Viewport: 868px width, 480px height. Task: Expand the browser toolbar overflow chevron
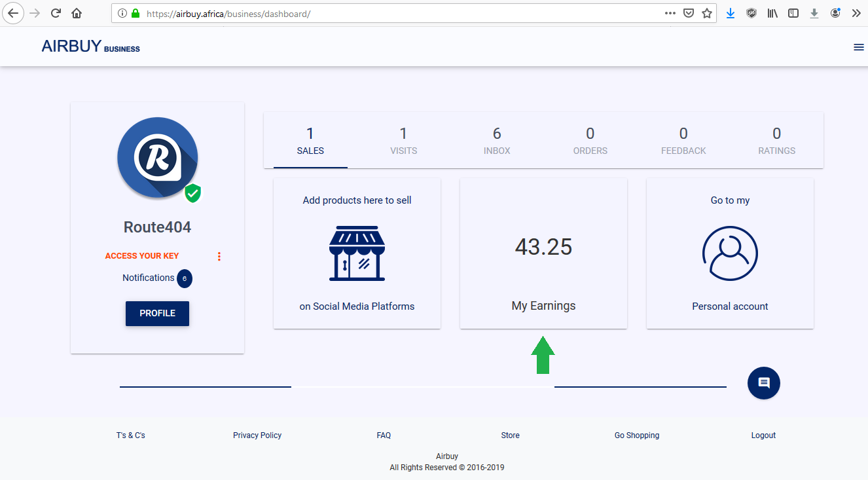click(856, 13)
